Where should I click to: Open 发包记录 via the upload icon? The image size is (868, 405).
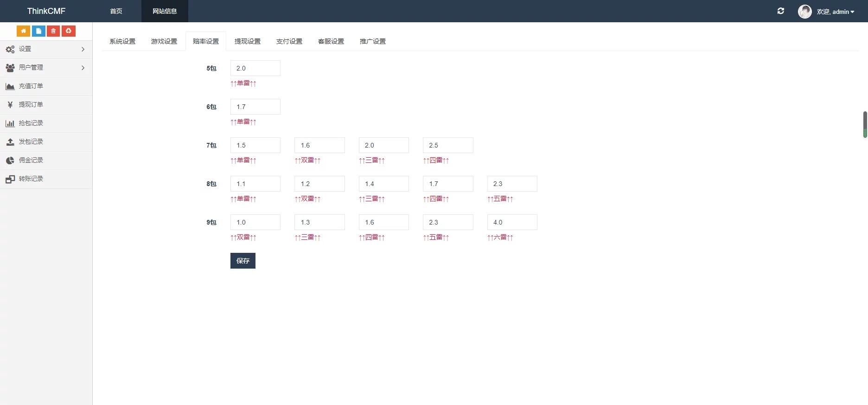click(10, 142)
